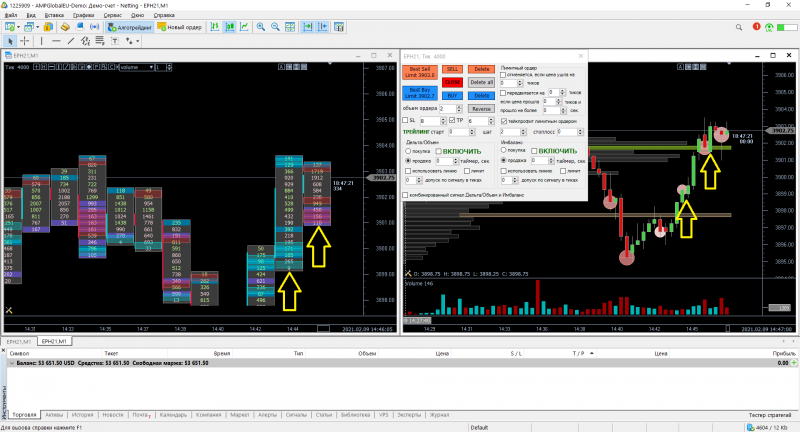Image resolution: width=800 pixels, height=432 pixels.
Task: Select покупка radio in Дельта/Объем group
Action: tap(408, 151)
